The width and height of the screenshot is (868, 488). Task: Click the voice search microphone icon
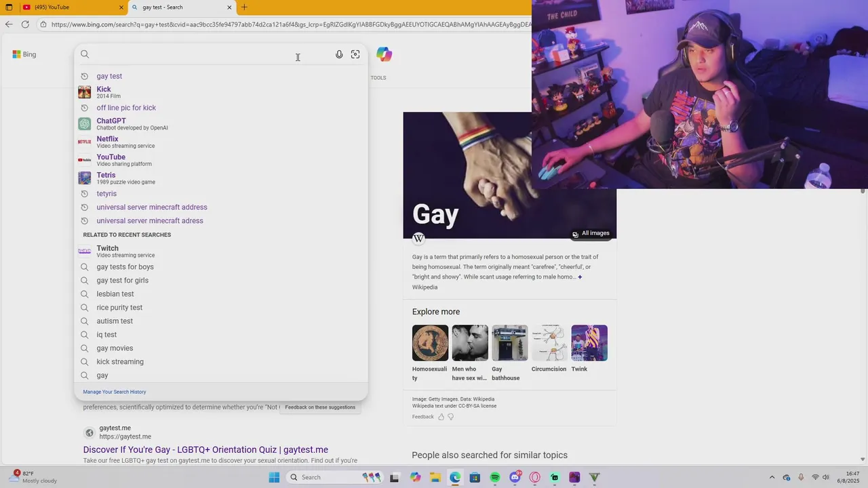(x=339, y=54)
